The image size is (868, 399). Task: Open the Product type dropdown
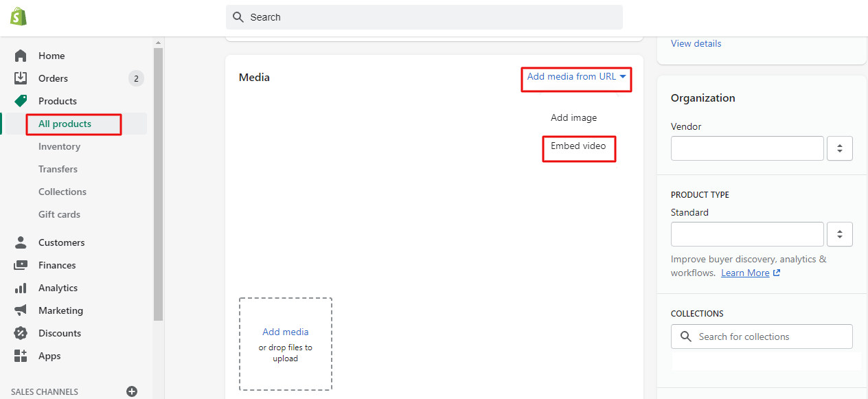click(x=839, y=233)
